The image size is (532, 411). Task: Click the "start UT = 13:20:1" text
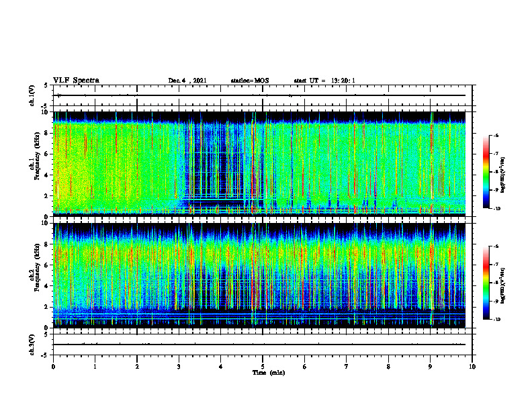(x=324, y=81)
